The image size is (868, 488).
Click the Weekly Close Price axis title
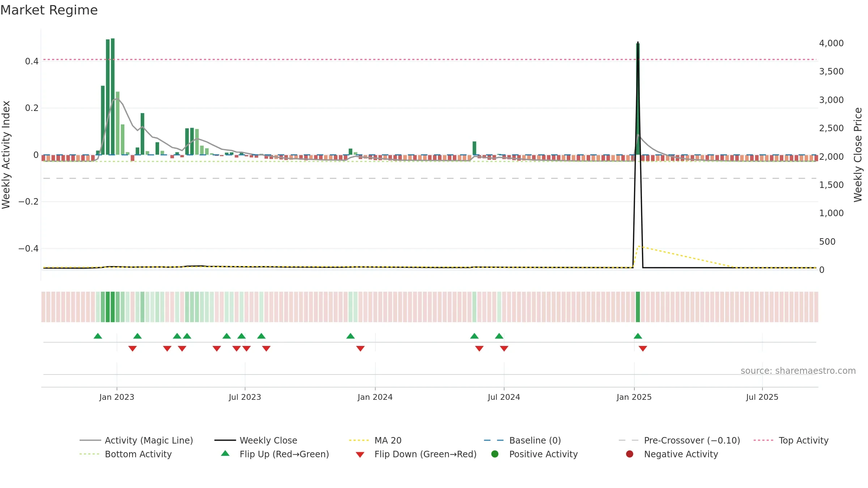[x=858, y=155]
